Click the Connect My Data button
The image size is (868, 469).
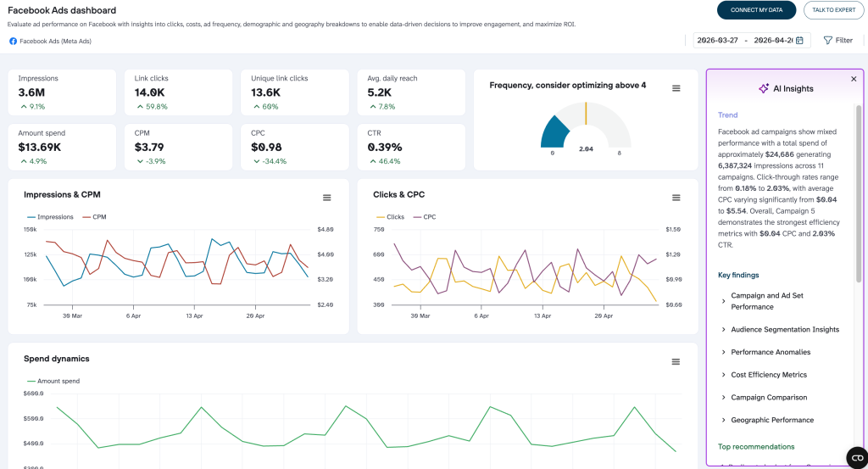(x=756, y=10)
